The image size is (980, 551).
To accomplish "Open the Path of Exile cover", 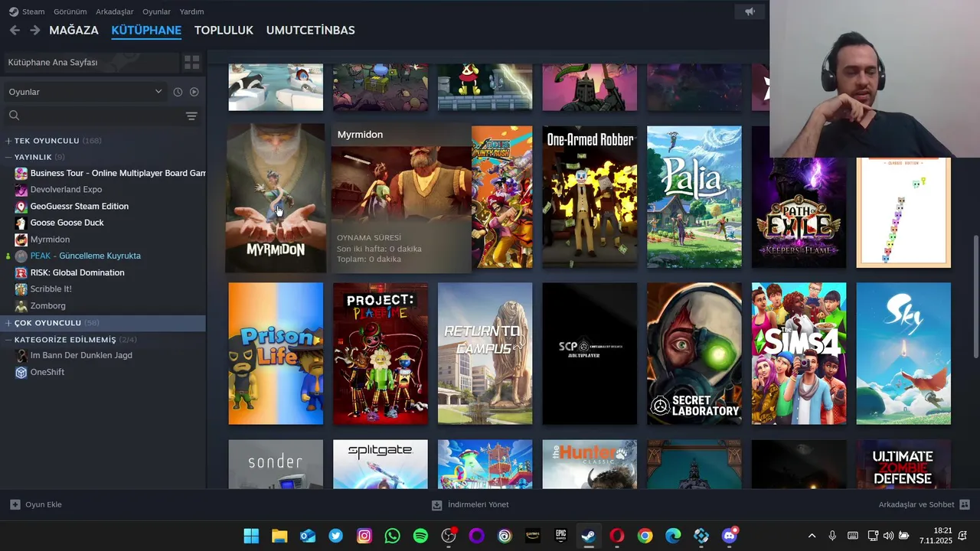I will tap(799, 197).
